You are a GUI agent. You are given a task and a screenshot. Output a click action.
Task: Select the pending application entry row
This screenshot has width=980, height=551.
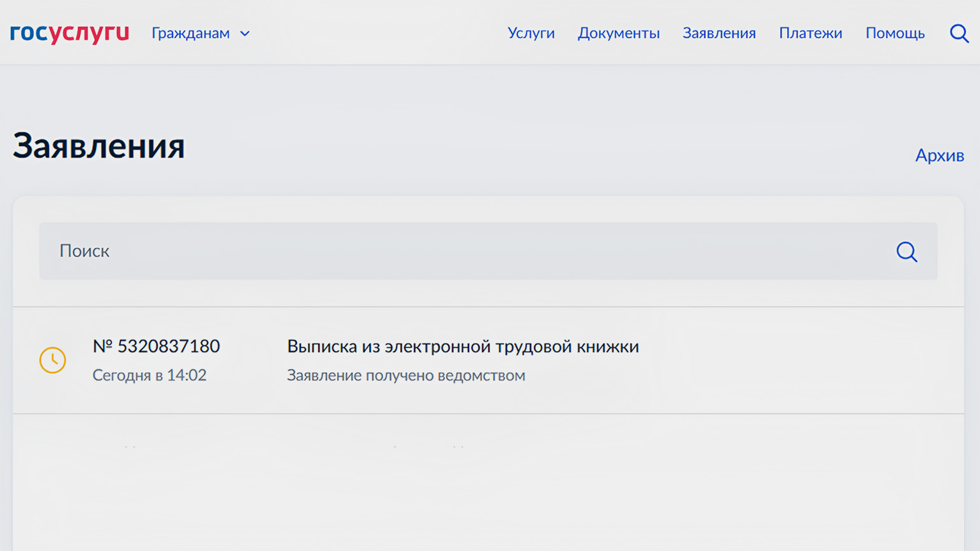764,360
